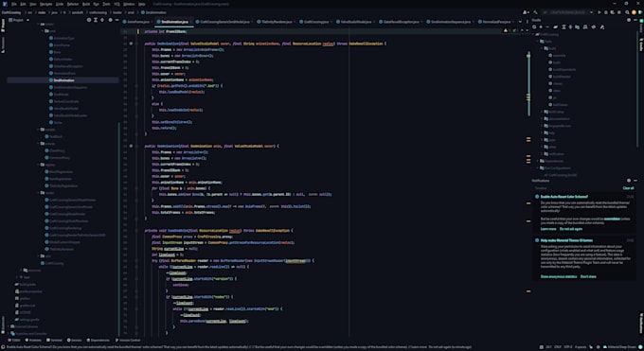Open the Tools menu
Image resolution: width=644 pixels, height=351 pixels.
106,4
